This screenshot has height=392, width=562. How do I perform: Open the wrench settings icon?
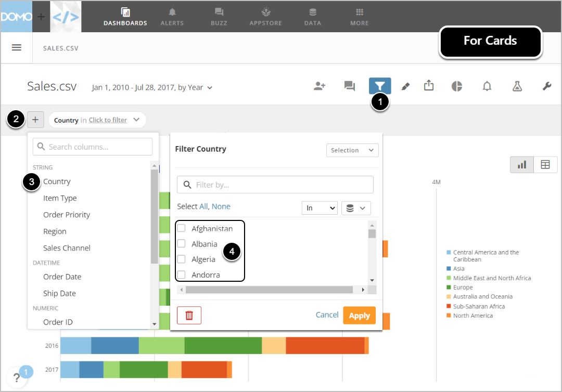point(546,86)
